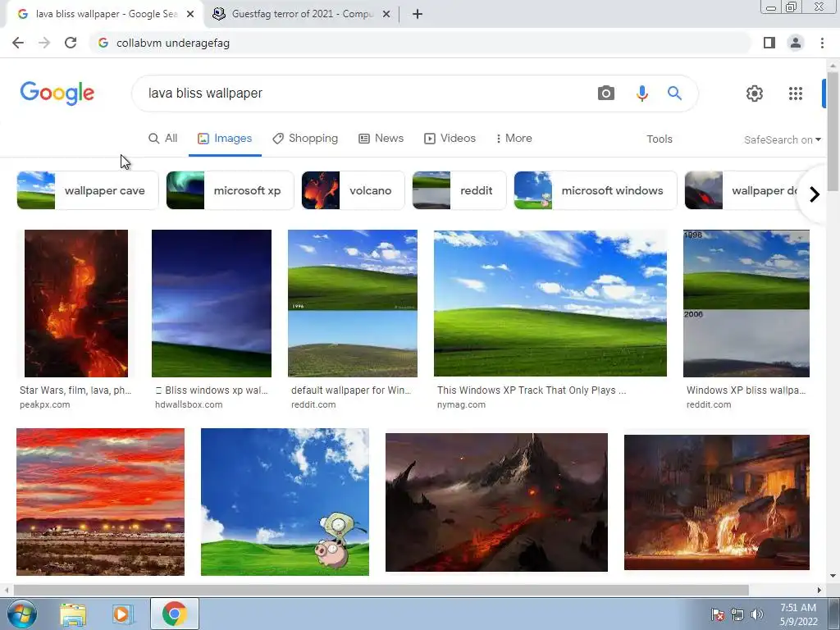840x630 pixels.
Task: Open network status tray icon
Action: 737,614
